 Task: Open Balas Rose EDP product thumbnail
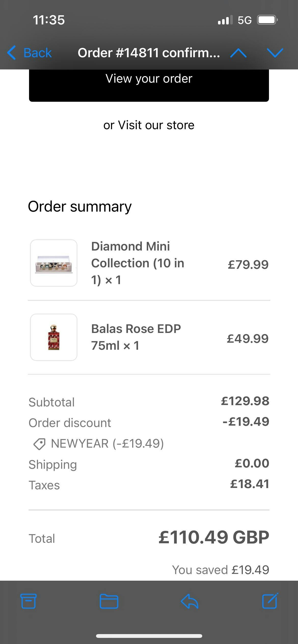coord(54,337)
